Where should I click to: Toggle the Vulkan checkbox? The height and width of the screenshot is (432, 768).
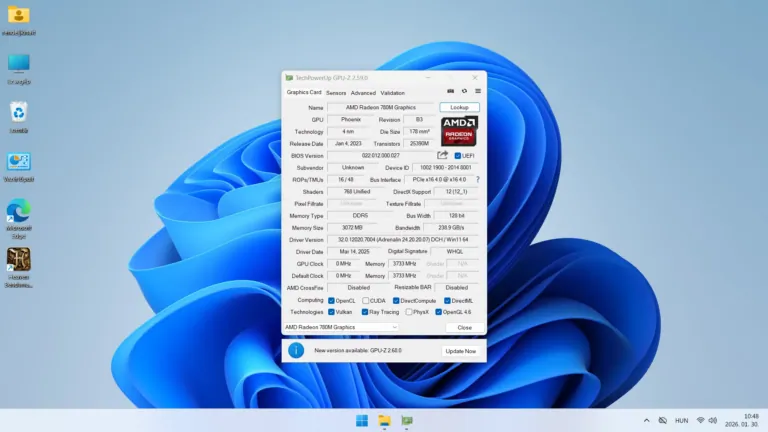(331, 312)
